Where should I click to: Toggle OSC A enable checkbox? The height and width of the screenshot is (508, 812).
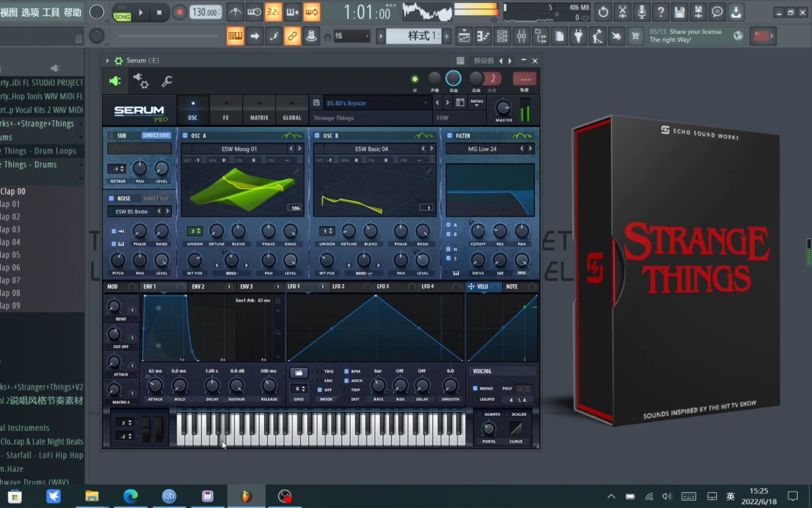tap(185, 135)
